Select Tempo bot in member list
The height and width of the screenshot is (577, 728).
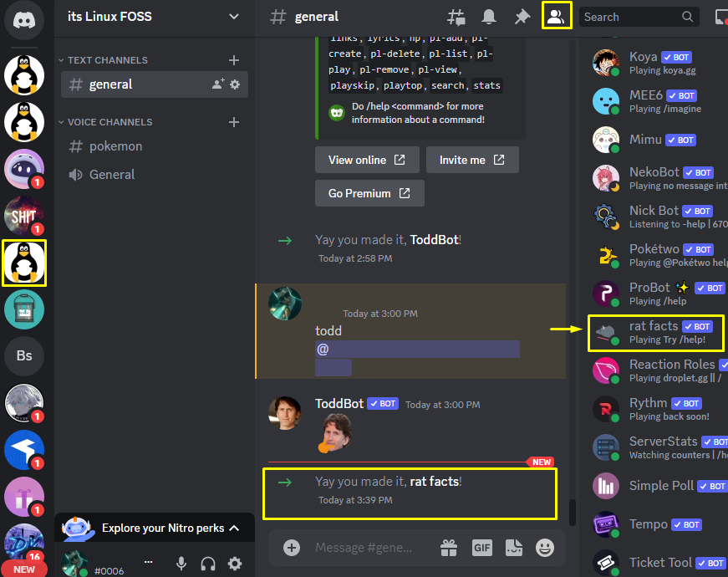[658, 524]
